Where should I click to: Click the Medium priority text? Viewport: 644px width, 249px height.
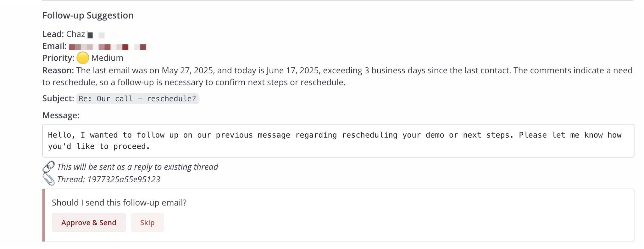point(107,58)
